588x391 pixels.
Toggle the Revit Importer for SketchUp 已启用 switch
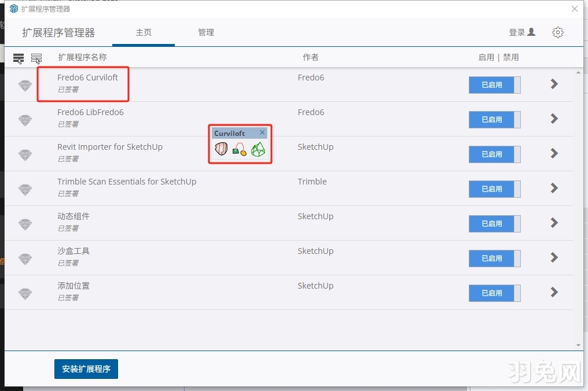point(494,154)
